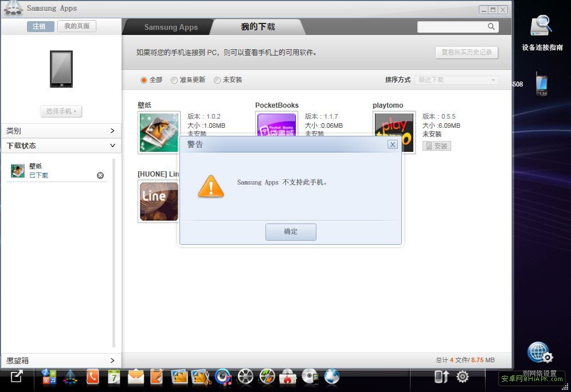Click the 确定 button in the warning dialog
Viewport: 571px width, 392px height.
[291, 232]
